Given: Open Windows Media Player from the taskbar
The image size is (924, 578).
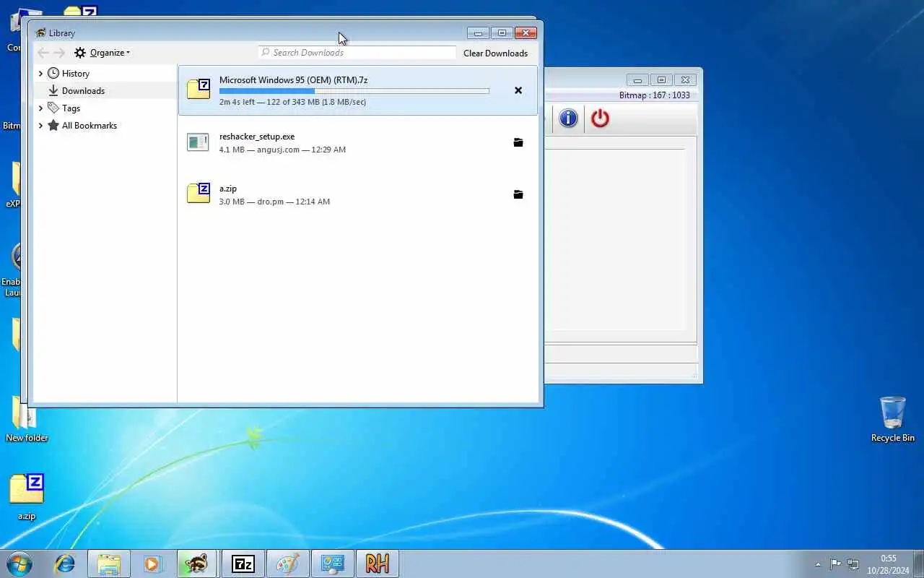Looking at the screenshot, I should click(152, 564).
